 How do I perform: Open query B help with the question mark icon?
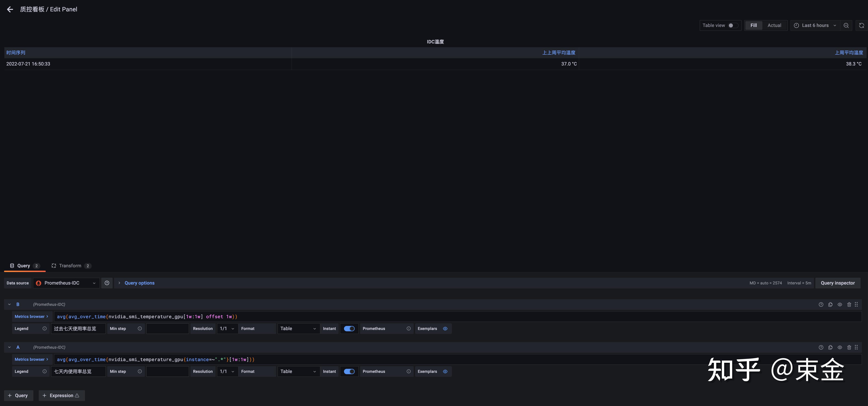(x=821, y=304)
